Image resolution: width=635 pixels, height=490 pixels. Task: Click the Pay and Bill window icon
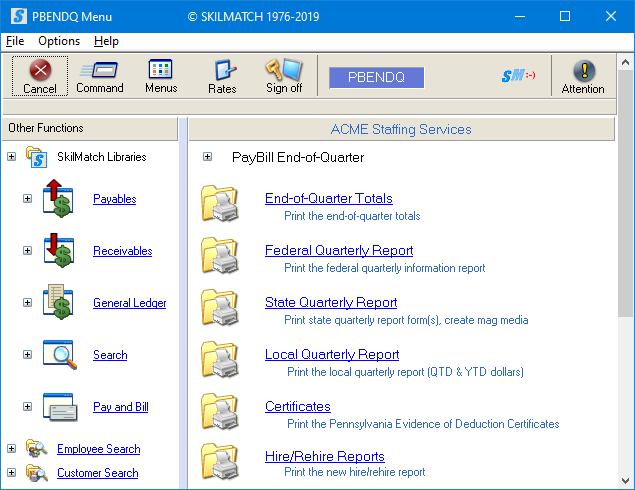(60, 407)
